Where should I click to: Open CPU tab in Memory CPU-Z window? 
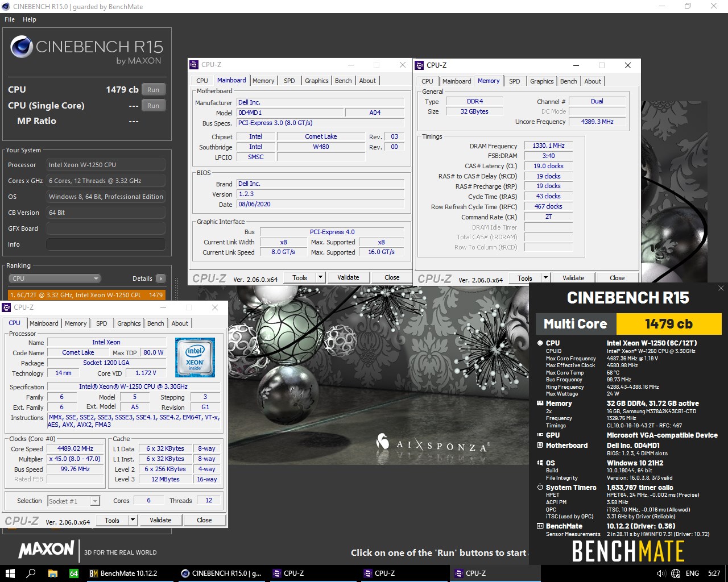coord(427,81)
